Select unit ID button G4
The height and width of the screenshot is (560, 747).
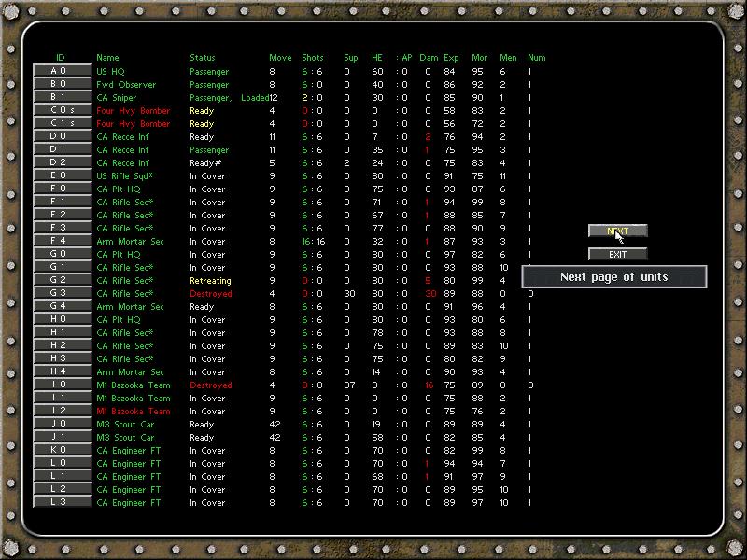click(x=63, y=306)
